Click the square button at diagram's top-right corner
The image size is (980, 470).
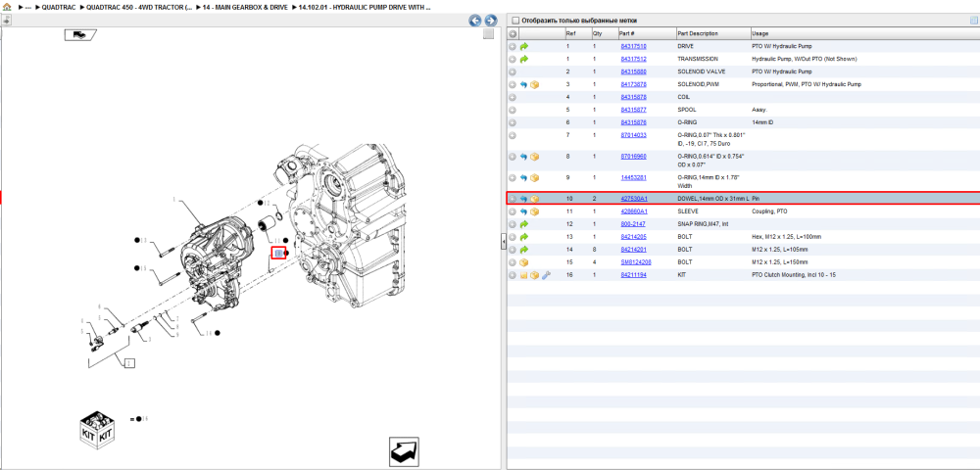[489, 34]
